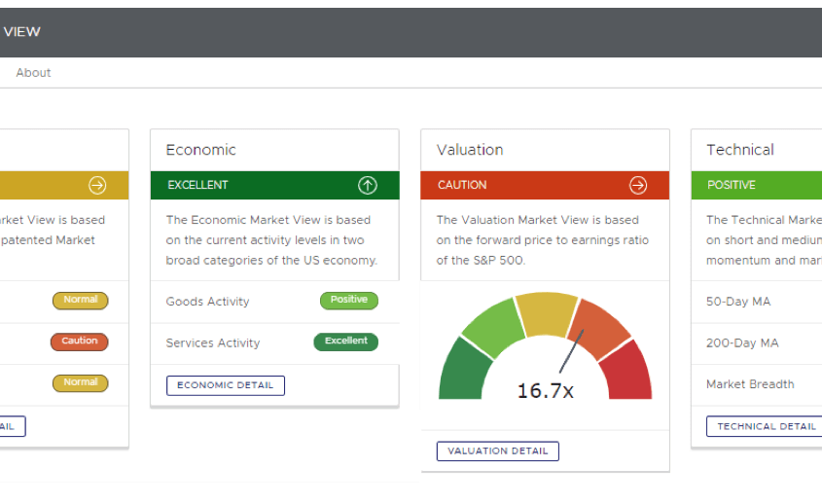Select the Excellent badge for Services Activity
822x504 pixels.
pyautogui.click(x=345, y=342)
